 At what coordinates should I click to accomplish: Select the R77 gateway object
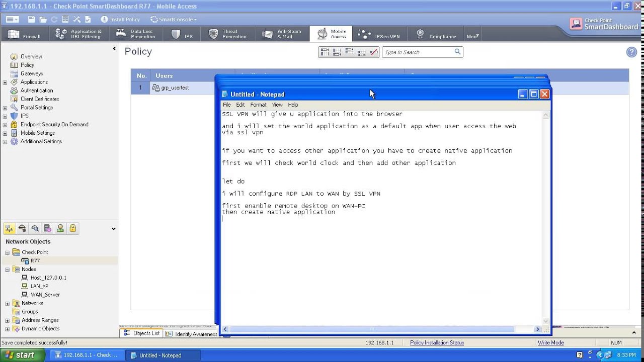35,261
